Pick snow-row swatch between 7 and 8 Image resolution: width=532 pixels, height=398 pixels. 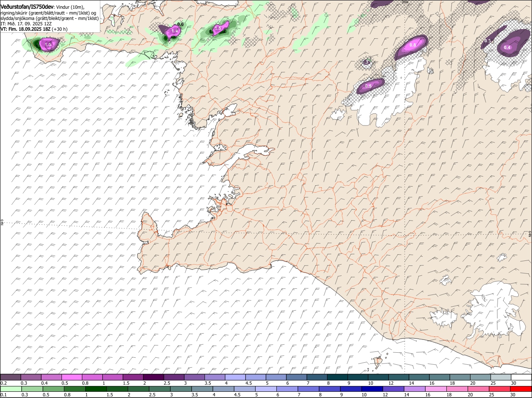(x=317, y=377)
